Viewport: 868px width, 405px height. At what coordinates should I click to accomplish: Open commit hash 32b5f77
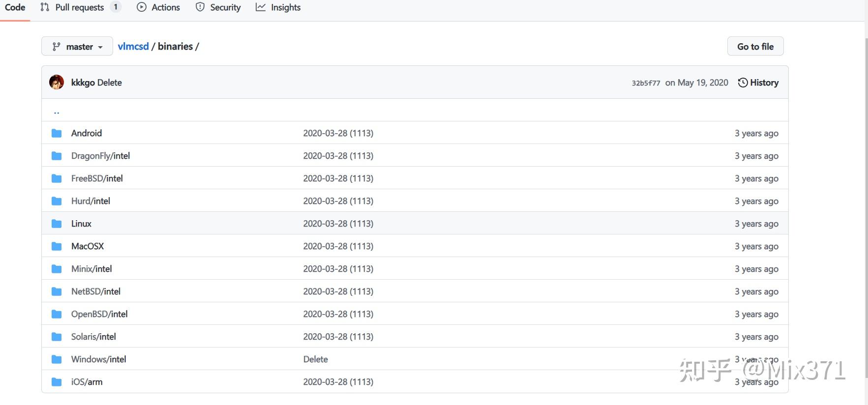pos(646,83)
